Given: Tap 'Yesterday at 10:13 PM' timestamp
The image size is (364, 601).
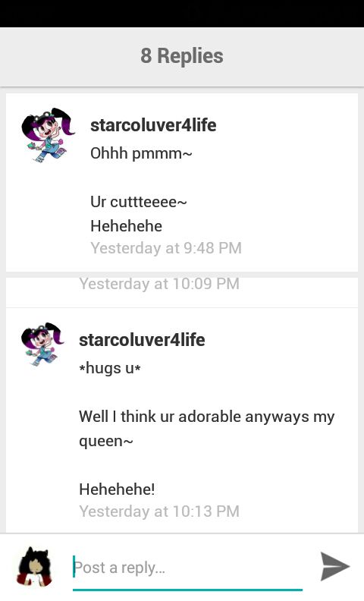Looking at the screenshot, I should pyautogui.click(x=159, y=511).
